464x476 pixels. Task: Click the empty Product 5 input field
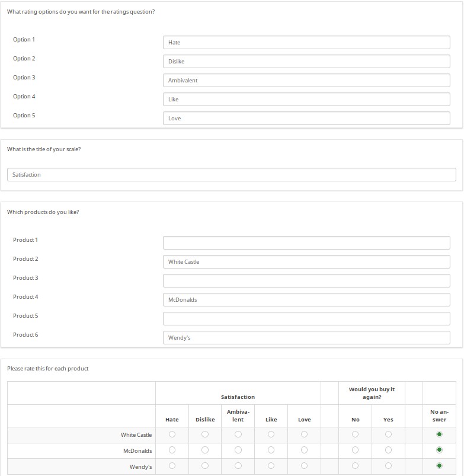(x=306, y=319)
